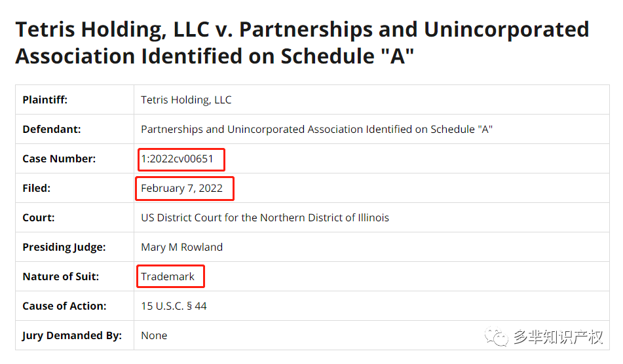
Task: Click plaintiff name Tetris Holding, LLC
Action: (x=186, y=100)
